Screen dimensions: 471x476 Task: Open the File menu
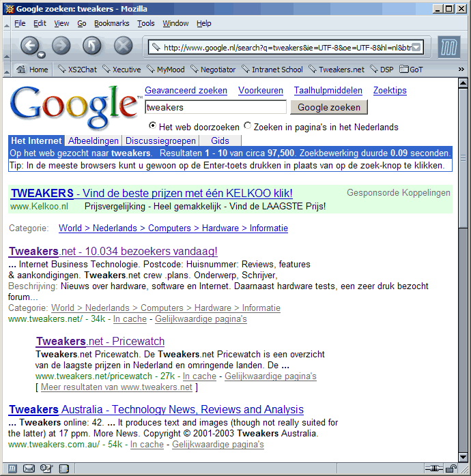[x=20, y=23]
